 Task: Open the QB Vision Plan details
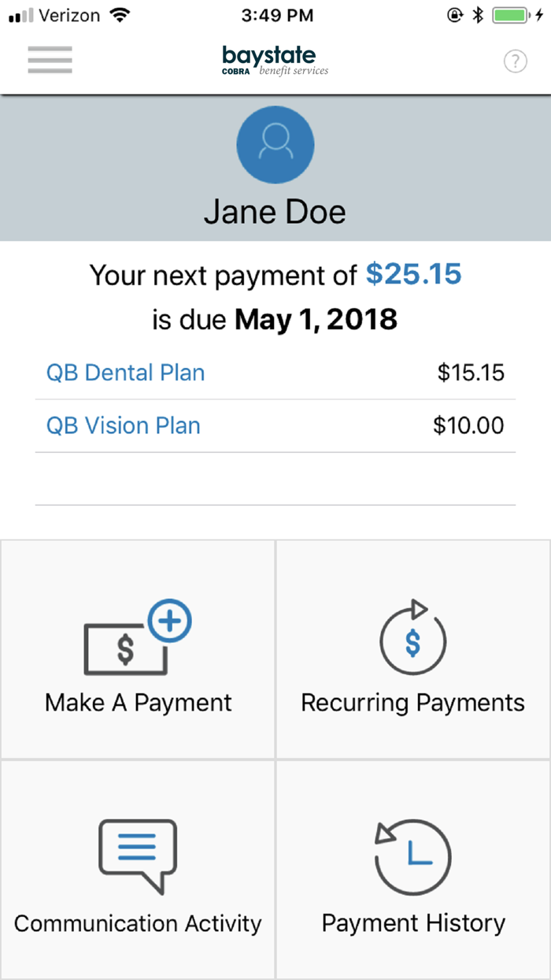tap(123, 425)
